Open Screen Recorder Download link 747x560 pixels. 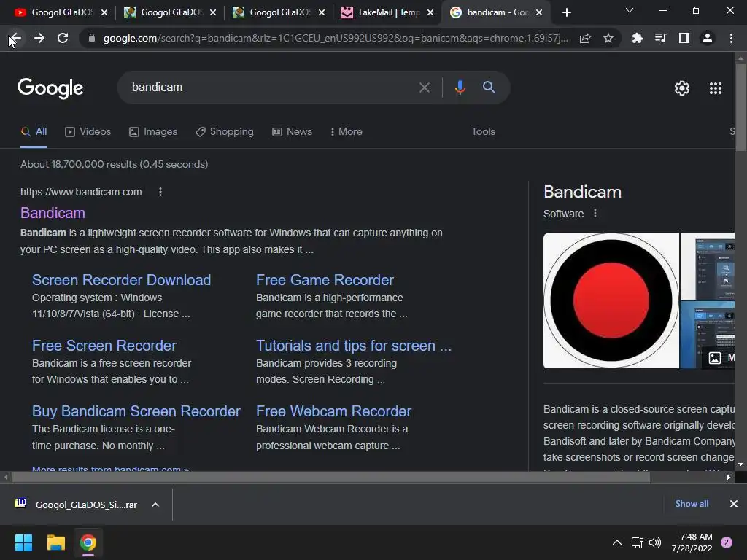pos(122,280)
